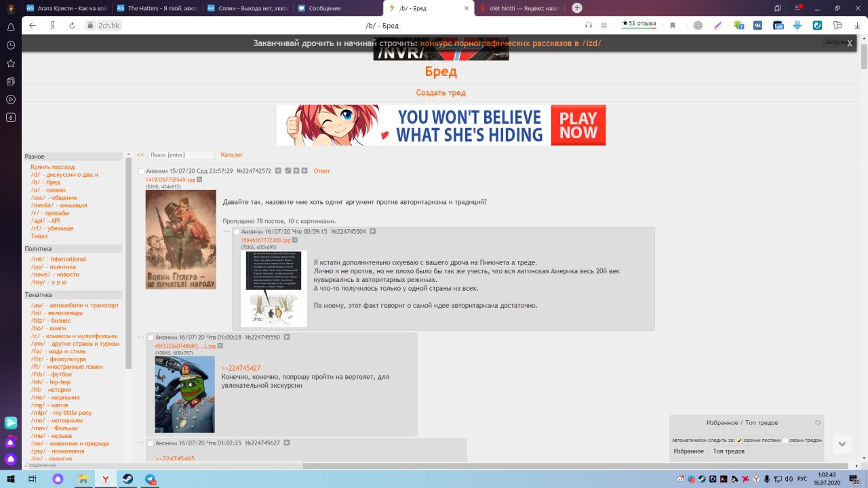Image resolution: width=868 pixels, height=488 pixels.
Task: Select checkbox of post №224745504
Action: [237, 232]
